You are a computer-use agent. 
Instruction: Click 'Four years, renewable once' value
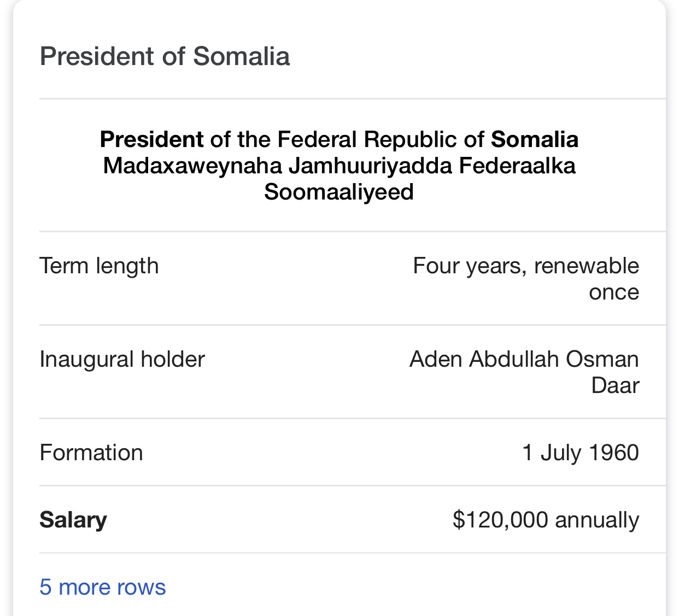point(526,279)
